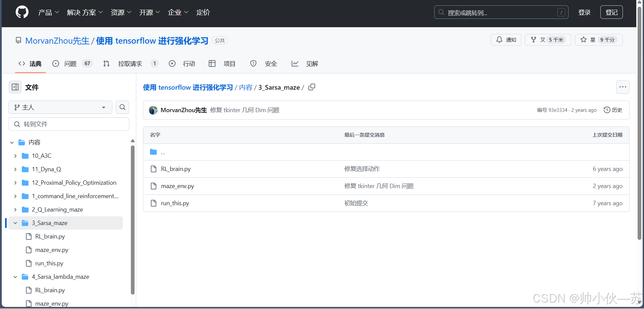Open run_this.py in the sidebar tree
Viewport: 644px width, 309px height.
(49, 263)
